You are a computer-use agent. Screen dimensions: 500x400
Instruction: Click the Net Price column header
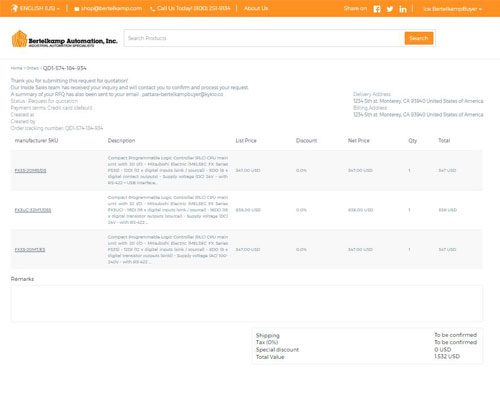click(359, 140)
